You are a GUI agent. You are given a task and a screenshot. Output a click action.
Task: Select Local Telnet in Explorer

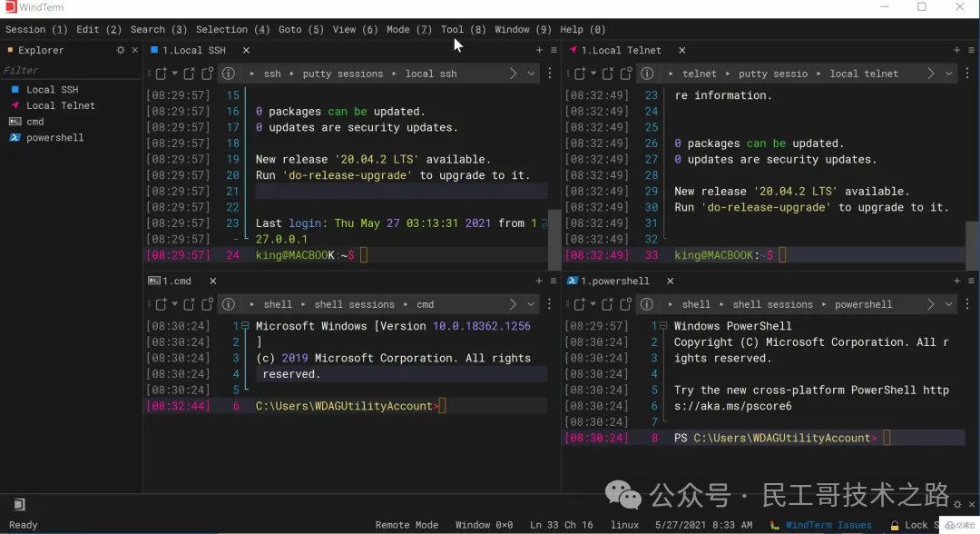point(60,105)
